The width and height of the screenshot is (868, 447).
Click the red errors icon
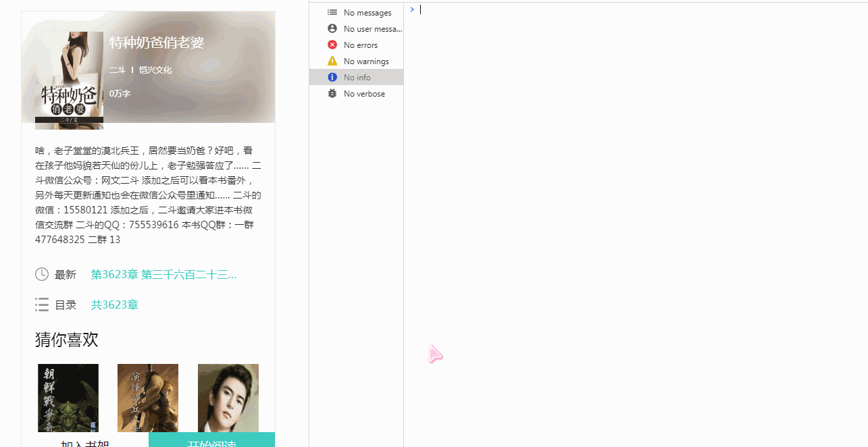point(332,45)
